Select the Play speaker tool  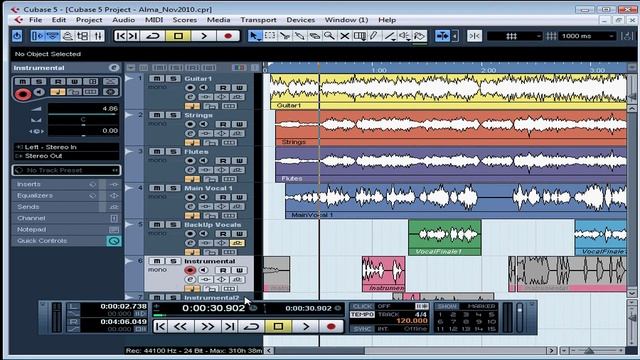pos(404,36)
